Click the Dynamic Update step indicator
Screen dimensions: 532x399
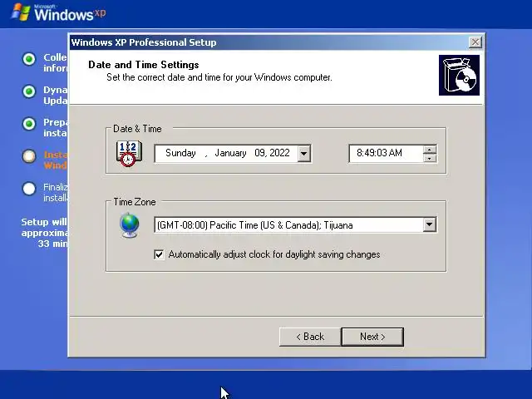point(29,91)
